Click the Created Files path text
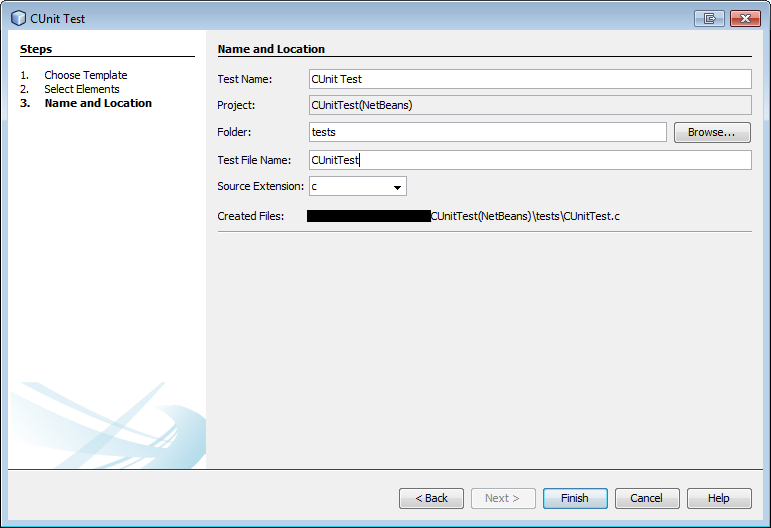The image size is (771, 528). pyautogui.click(x=525, y=216)
